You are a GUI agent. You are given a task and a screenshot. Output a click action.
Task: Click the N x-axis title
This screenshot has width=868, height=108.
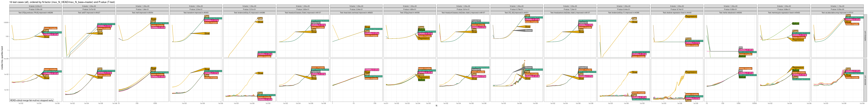(x=436, y=106)
